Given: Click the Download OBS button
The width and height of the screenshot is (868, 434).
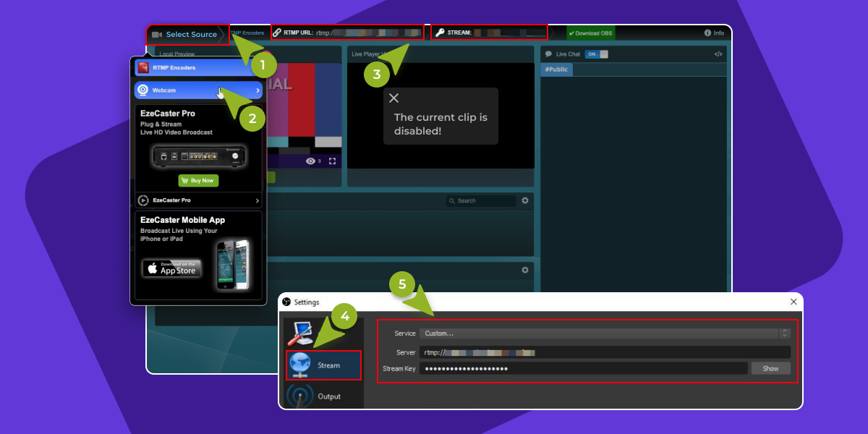Looking at the screenshot, I should point(590,33).
